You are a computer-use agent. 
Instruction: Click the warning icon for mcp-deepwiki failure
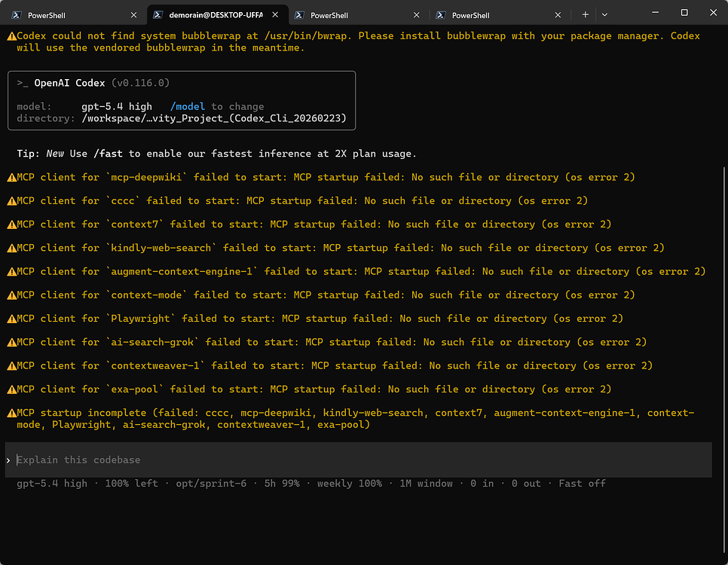[11, 177]
